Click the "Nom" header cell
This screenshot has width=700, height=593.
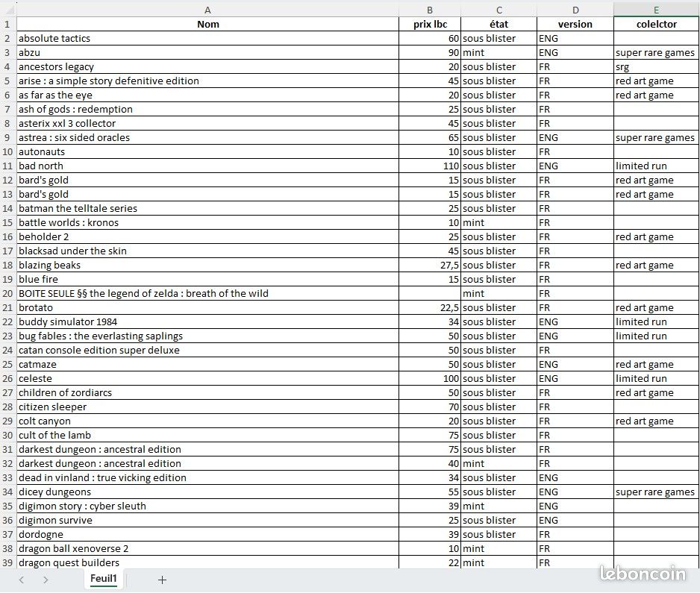(207, 24)
